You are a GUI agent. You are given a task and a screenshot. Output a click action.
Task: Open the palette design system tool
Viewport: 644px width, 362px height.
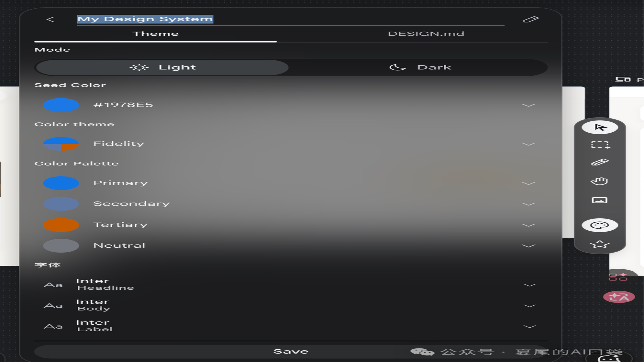(x=599, y=225)
